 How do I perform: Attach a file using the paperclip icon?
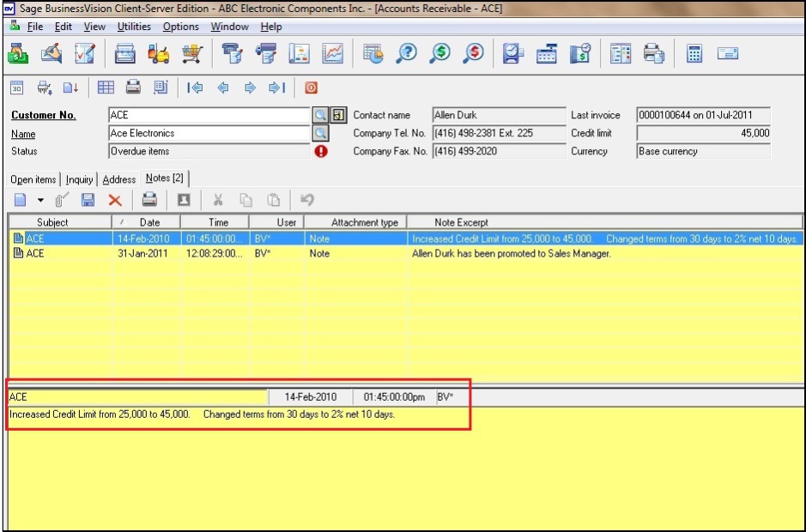[x=61, y=200]
